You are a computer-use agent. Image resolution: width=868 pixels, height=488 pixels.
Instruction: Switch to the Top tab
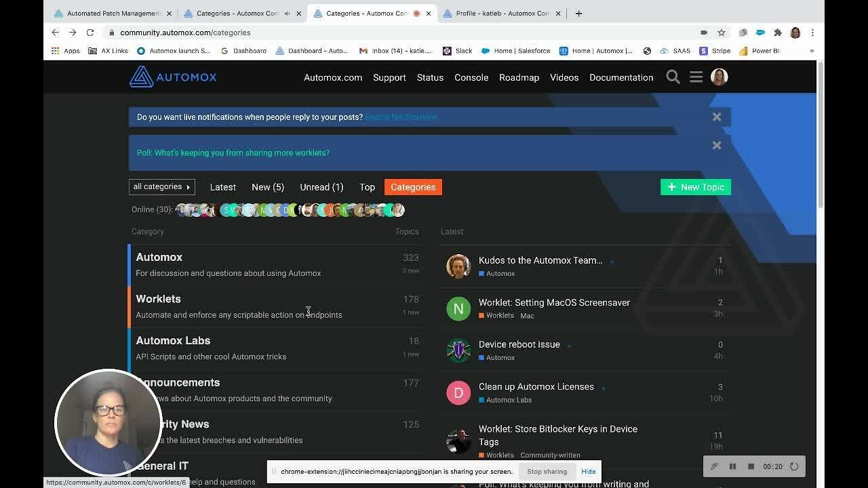pyautogui.click(x=367, y=187)
